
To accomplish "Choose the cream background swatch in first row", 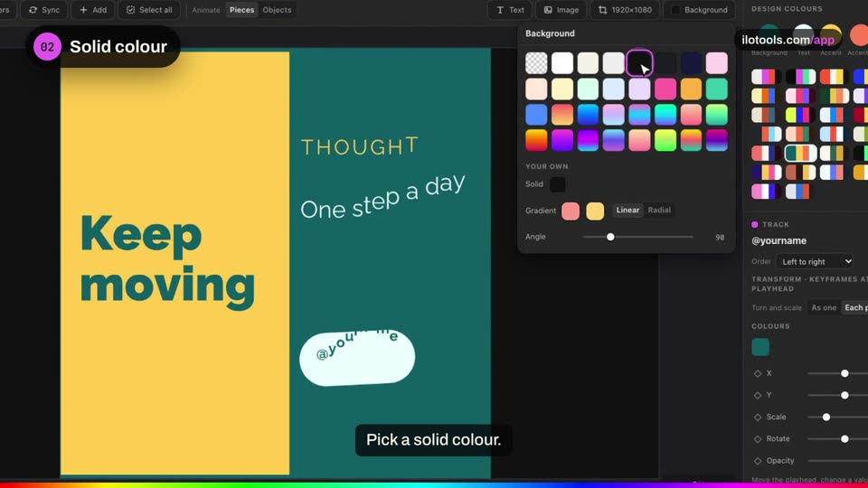I will (588, 63).
